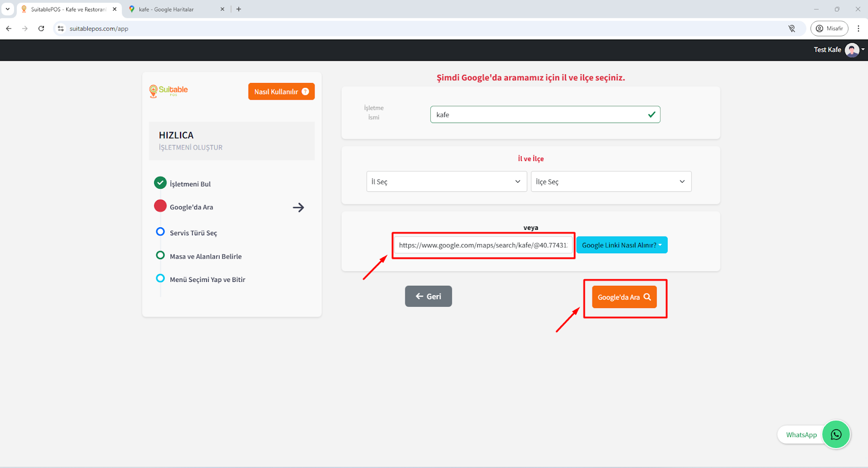Image resolution: width=868 pixels, height=468 pixels.
Task: Open the İlçe Seç dropdown
Action: click(611, 182)
